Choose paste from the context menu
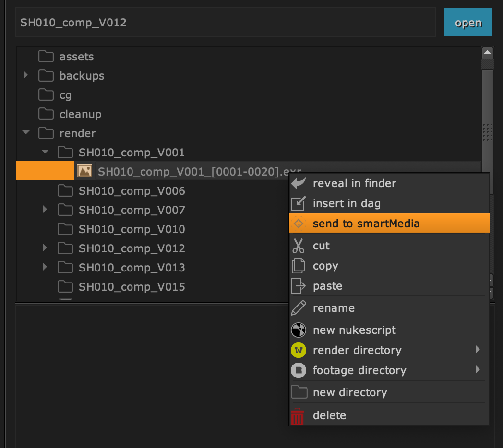The width and height of the screenshot is (503, 448). point(327,286)
